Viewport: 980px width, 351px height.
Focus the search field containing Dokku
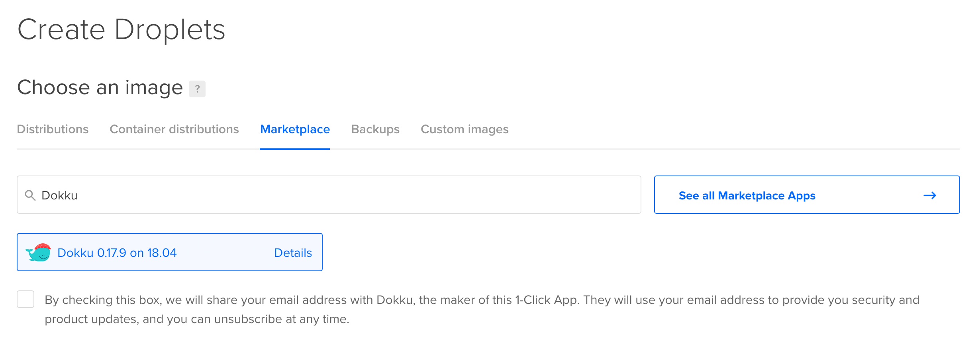coord(339,195)
